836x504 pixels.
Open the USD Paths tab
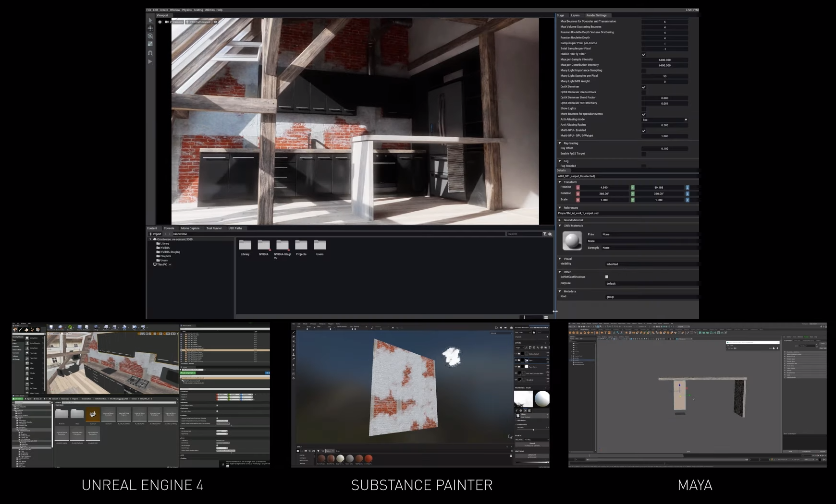click(x=235, y=228)
